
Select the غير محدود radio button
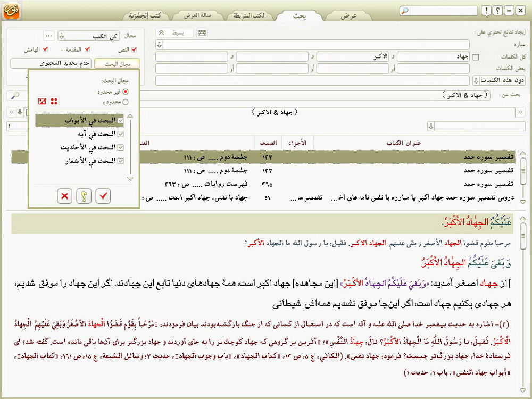[126, 92]
